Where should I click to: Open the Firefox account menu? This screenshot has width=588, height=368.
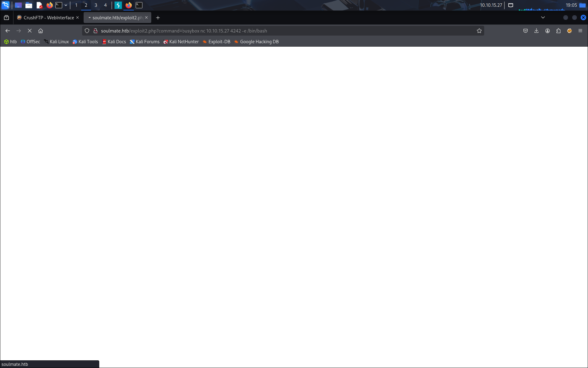547,31
